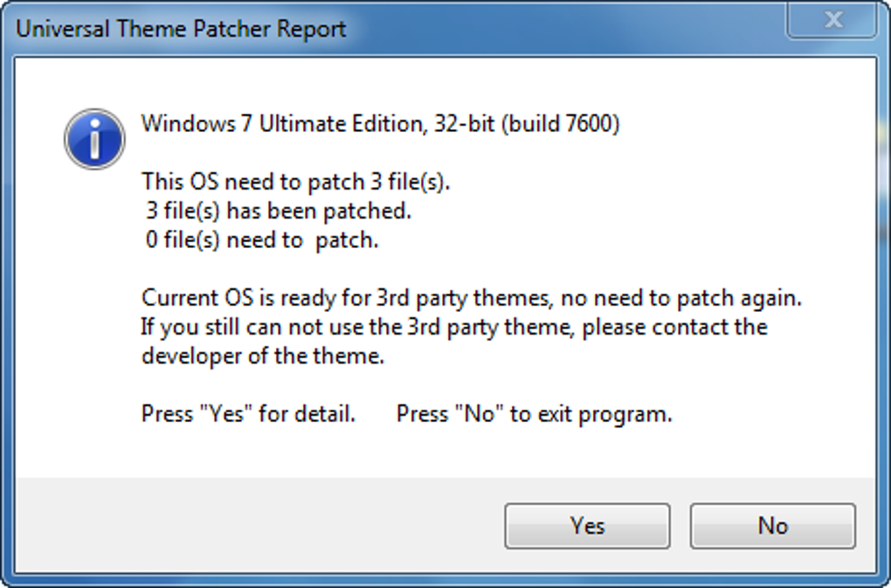
Task: Click 'This OS need to patch 3 file(s)' line
Action: coord(296,182)
